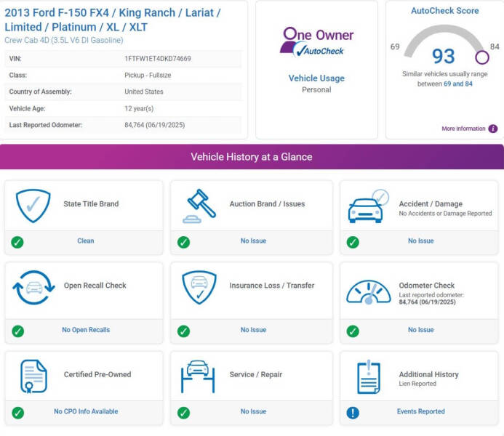
Task: Select the No CPO Info Available link
Action: click(86, 411)
